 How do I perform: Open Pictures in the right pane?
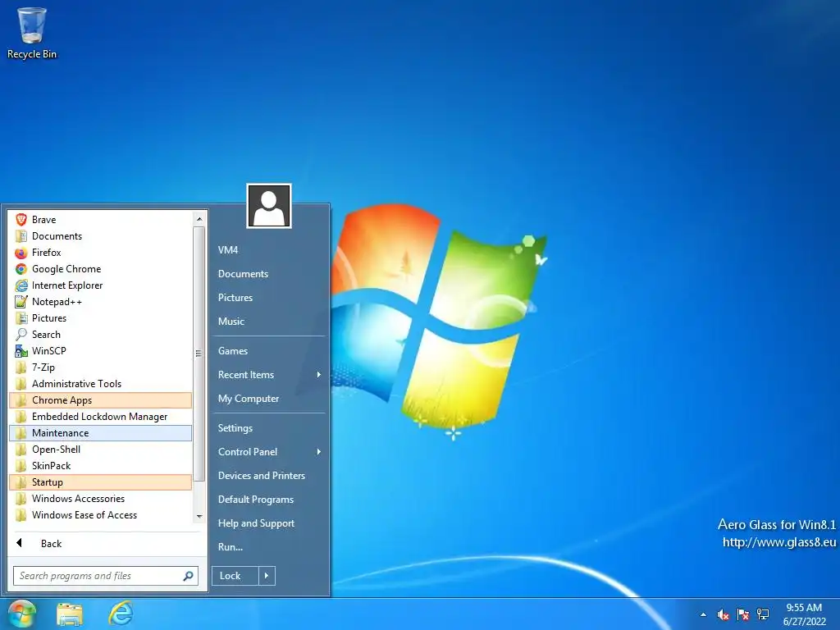(235, 298)
